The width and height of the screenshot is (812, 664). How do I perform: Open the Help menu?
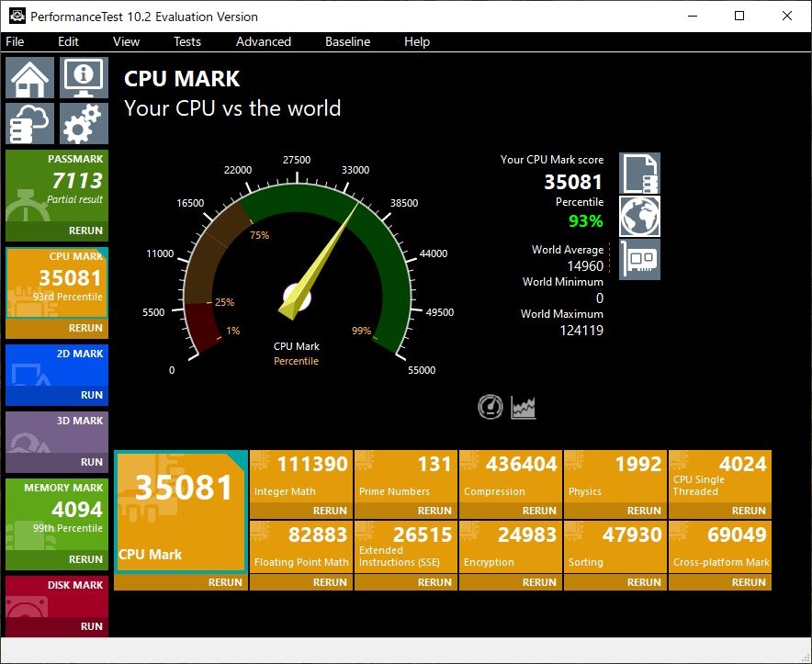417,41
